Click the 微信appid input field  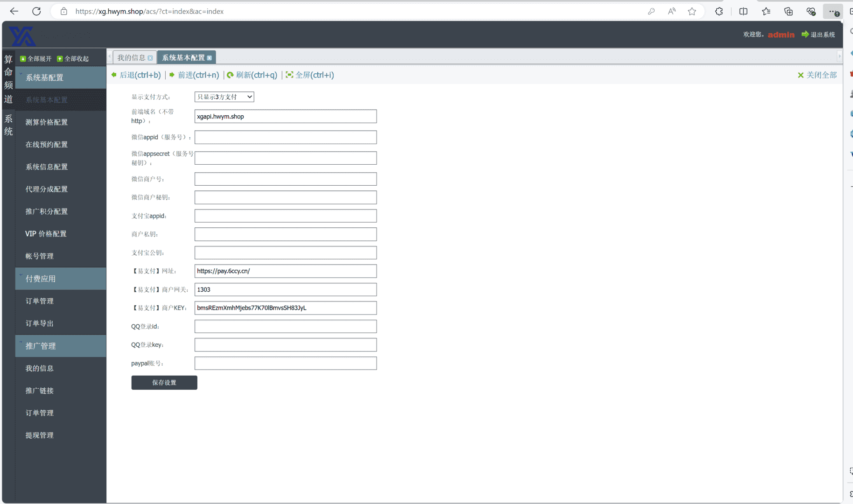click(x=286, y=137)
